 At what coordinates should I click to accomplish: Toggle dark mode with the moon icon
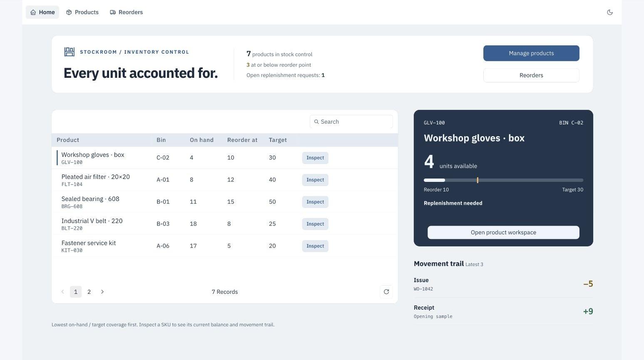(x=610, y=12)
